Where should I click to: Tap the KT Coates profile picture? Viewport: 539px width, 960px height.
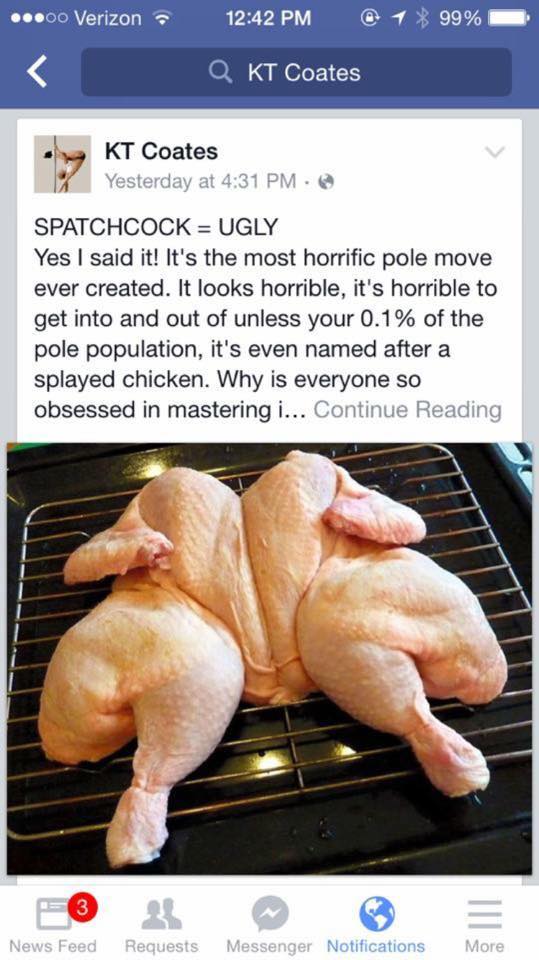[x=62, y=164]
